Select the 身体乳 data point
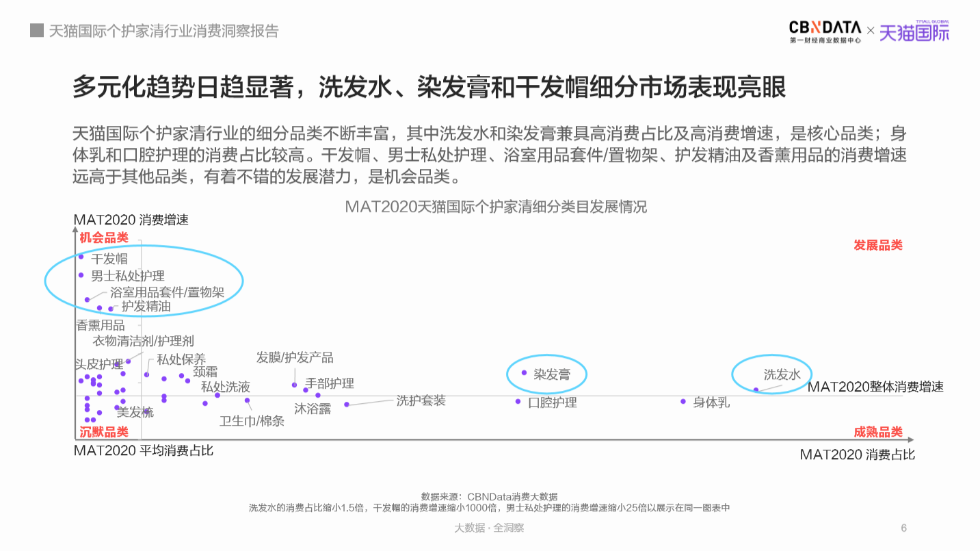This screenshot has width=980, height=551. coord(683,401)
